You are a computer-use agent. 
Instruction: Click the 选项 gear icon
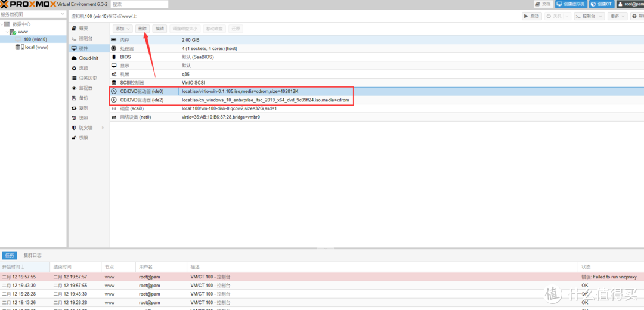pos(74,68)
